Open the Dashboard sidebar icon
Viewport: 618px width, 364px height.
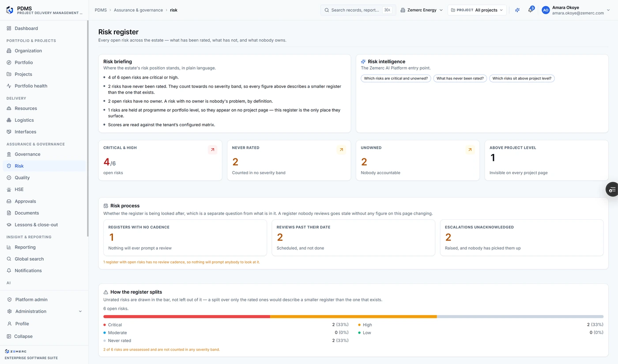click(x=9, y=28)
